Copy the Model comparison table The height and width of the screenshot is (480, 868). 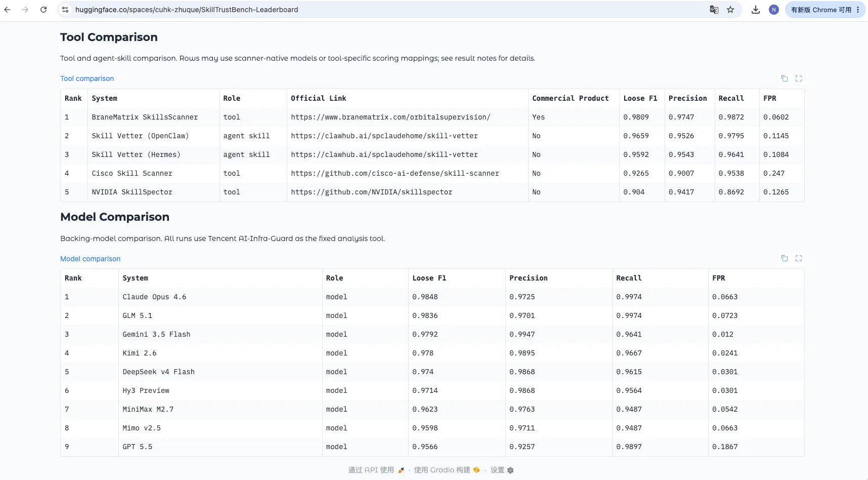785,258
